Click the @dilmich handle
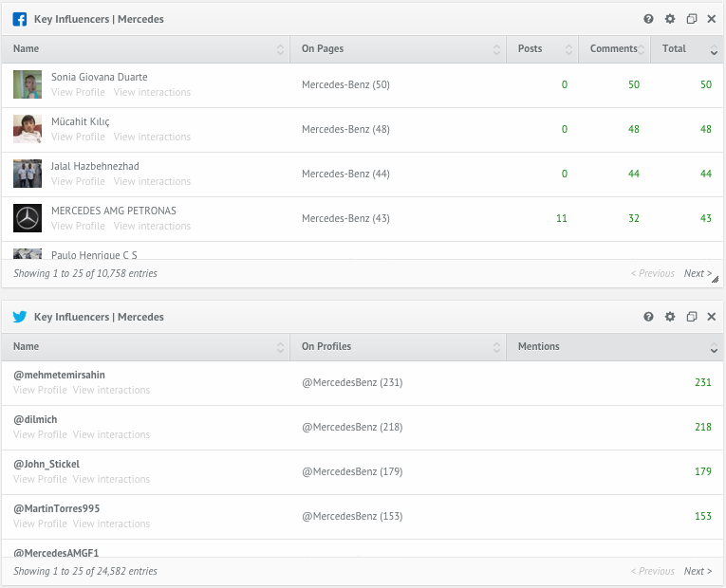This screenshot has height=588, width=726. tap(35, 419)
